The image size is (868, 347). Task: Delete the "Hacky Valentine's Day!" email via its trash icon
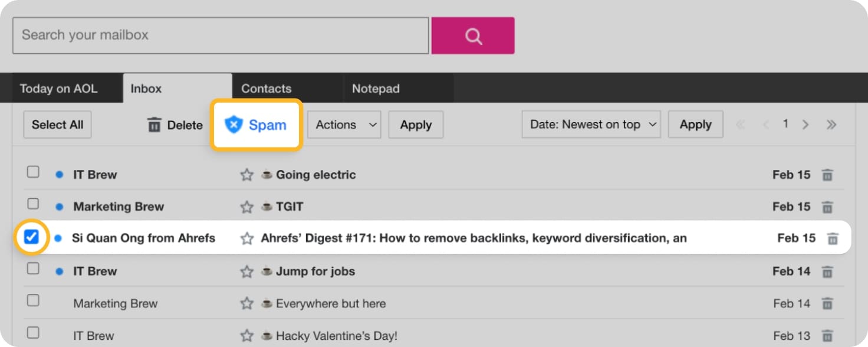tap(827, 335)
